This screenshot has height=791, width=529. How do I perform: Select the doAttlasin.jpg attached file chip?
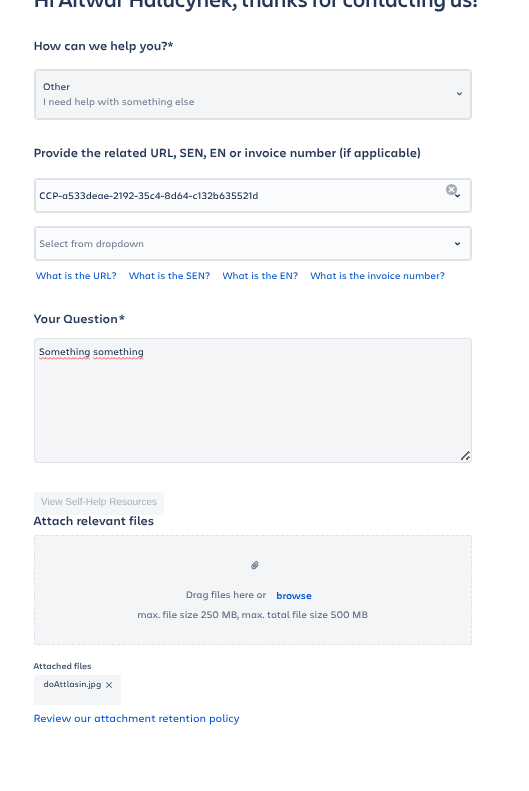point(72,685)
